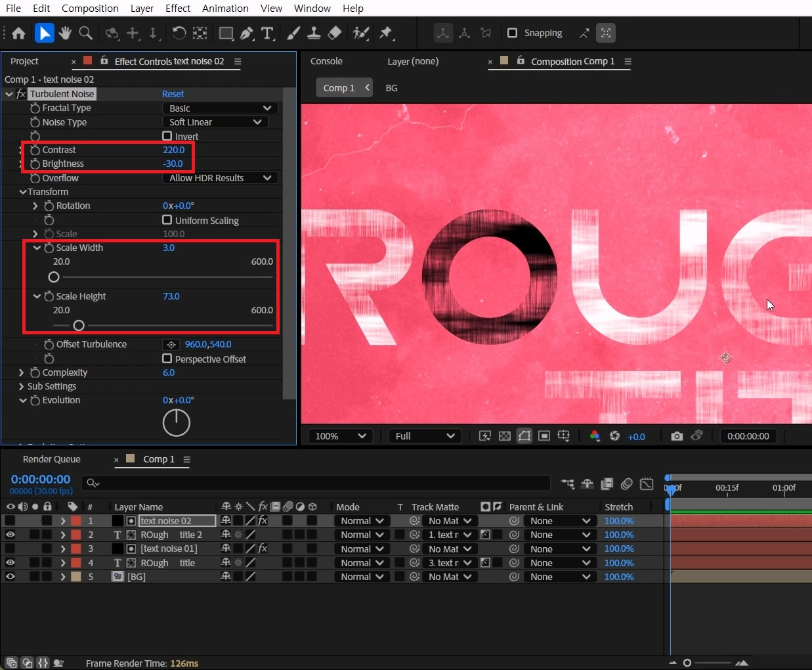This screenshot has width=812, height=670.
Task: Open the Fractal Type dropdown
Action: [x=219, y=108]
